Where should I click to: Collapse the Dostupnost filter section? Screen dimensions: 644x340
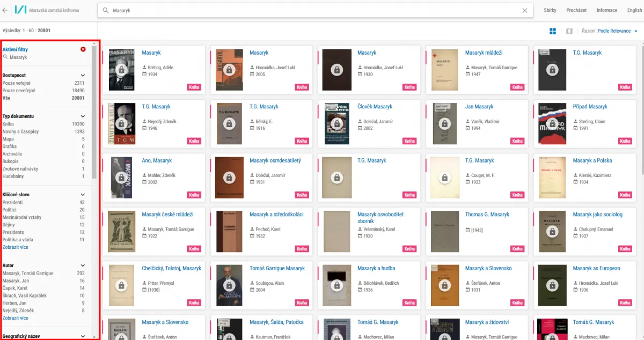coord(83,76)
